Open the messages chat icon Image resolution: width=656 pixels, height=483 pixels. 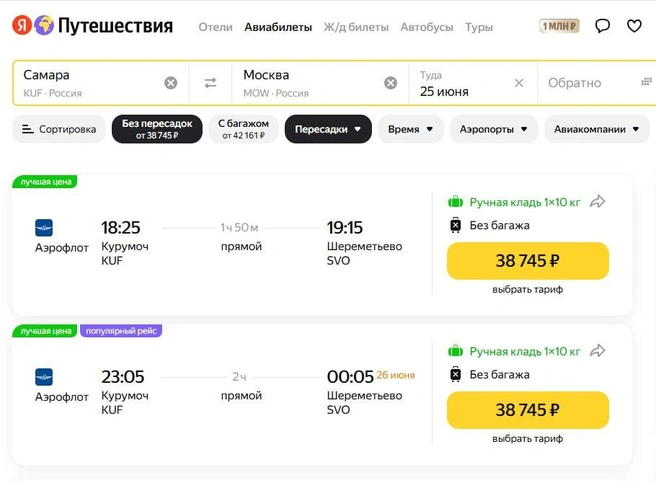(x=602, y=26)
